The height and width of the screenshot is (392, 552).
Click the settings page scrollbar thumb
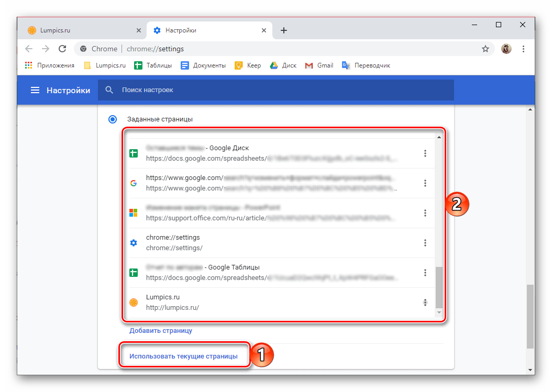click(x=530, y=317)
